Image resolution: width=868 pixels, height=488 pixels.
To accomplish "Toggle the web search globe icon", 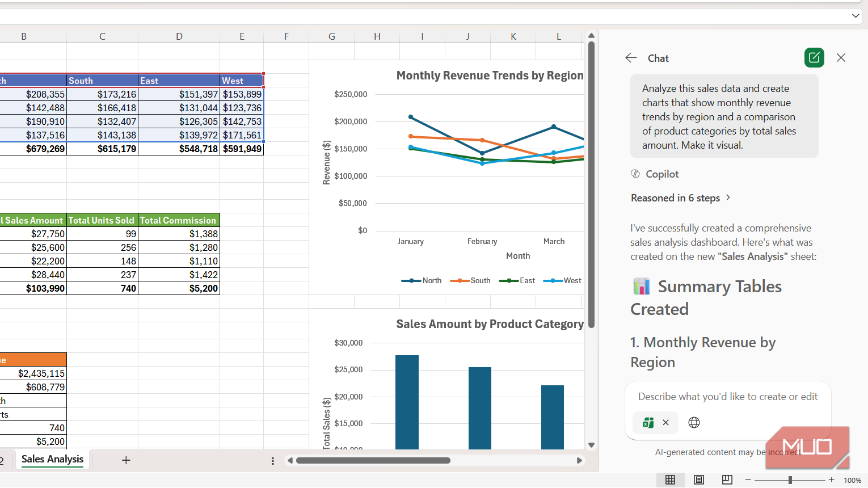I will pyautogui.click(x=694, y=423).
